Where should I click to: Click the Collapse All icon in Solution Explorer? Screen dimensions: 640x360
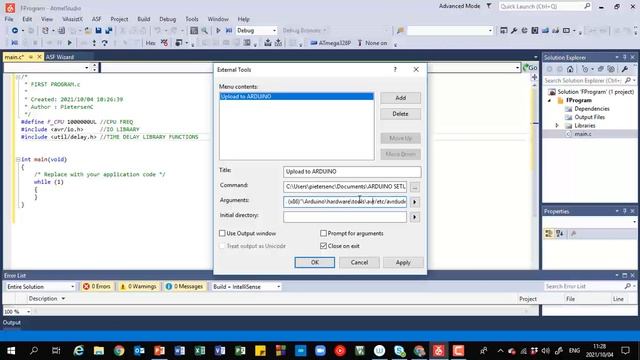(x=600, y=69)
